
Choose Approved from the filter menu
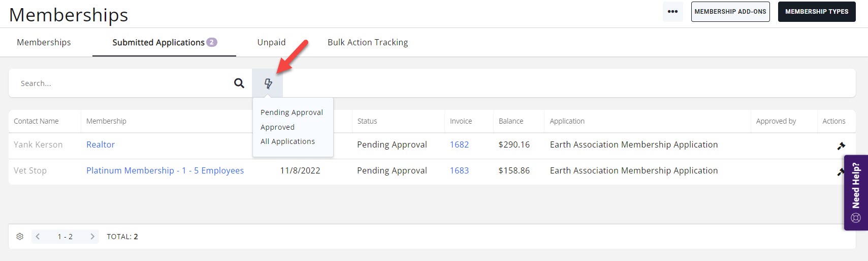coord(277,127)
